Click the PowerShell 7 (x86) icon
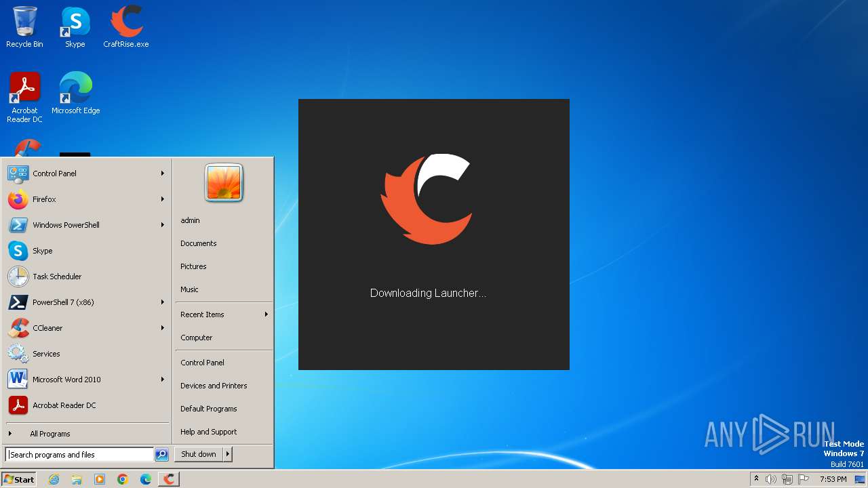This screenshot has width=868, height=488. point(18,302)
